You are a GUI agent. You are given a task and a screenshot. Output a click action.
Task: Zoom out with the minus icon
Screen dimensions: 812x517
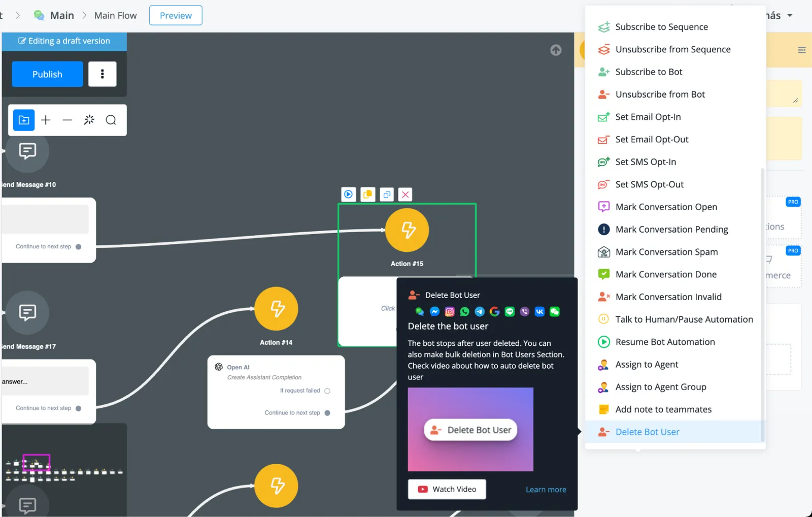point(67,120)
